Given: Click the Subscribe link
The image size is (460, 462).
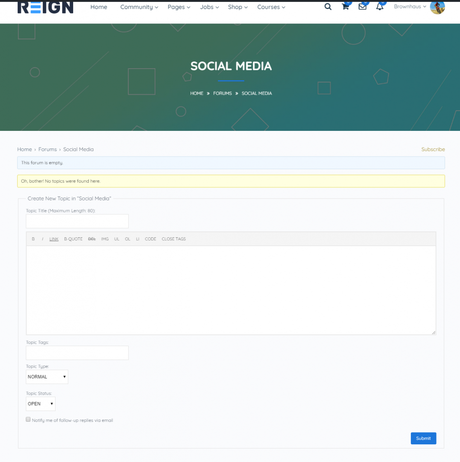Looking at the screenshot, I should [433, 149].
